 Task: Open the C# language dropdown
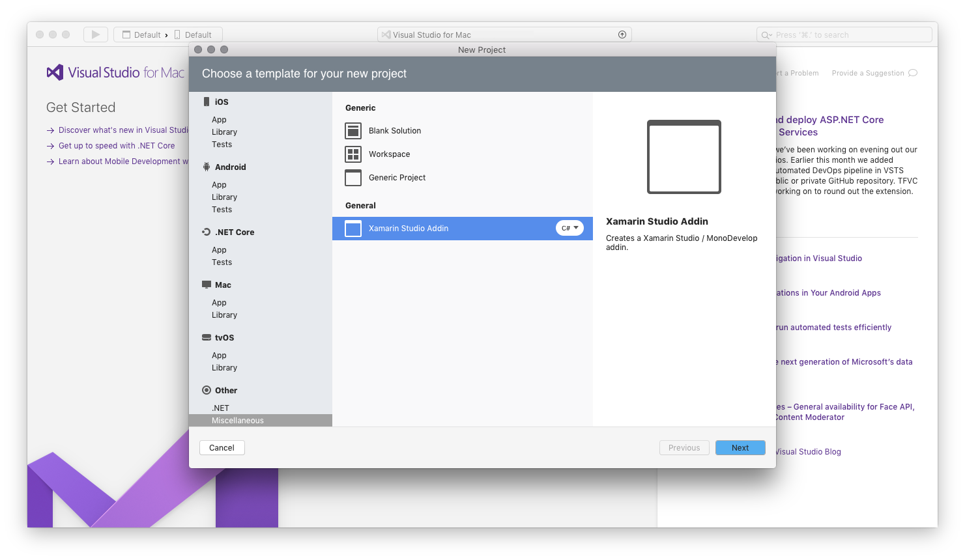click(569, 228)
